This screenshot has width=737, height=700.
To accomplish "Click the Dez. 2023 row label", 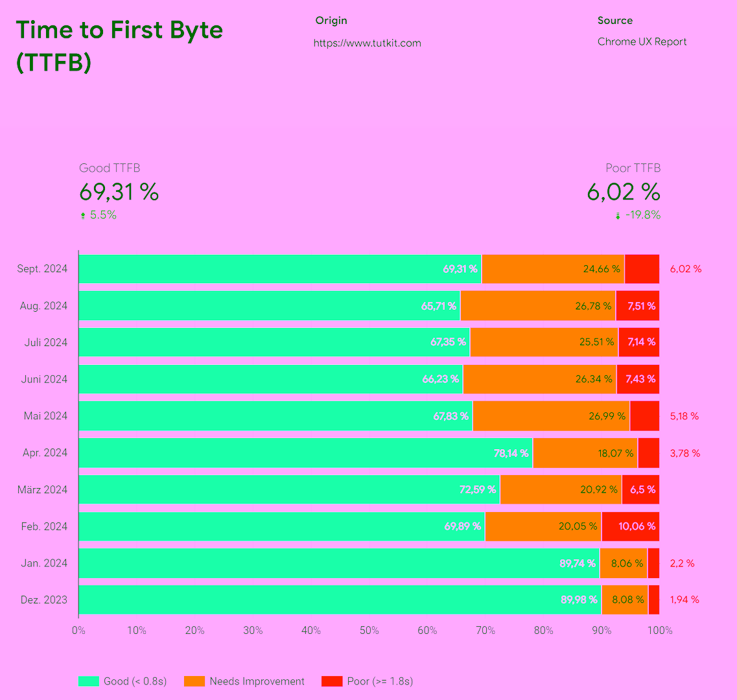I will (43, 600).
